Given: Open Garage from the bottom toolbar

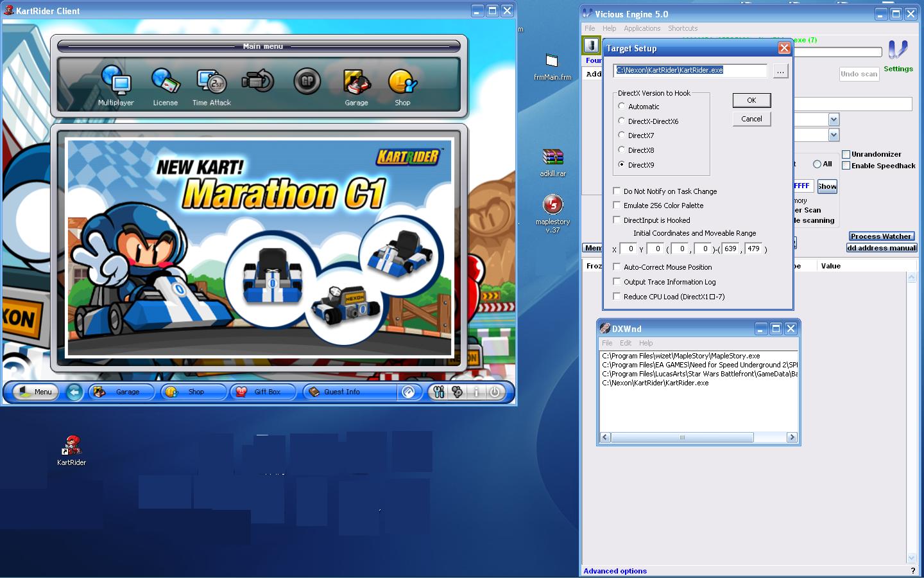Looking at the screenshot, I should (x=121, y=392).
